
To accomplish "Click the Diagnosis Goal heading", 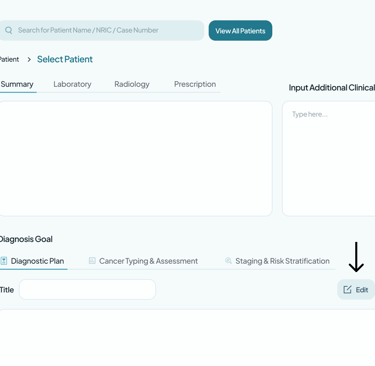I will 26,239.
